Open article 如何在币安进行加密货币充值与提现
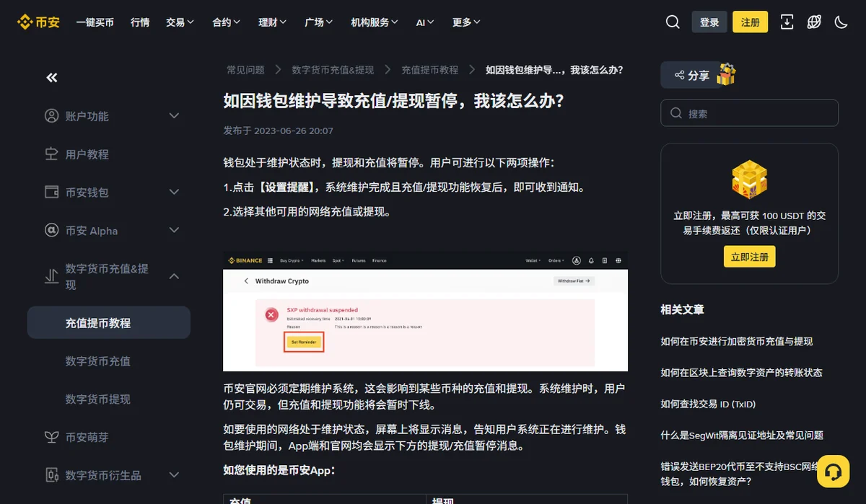The image size is (866, 504). click(x=737, y=341)
